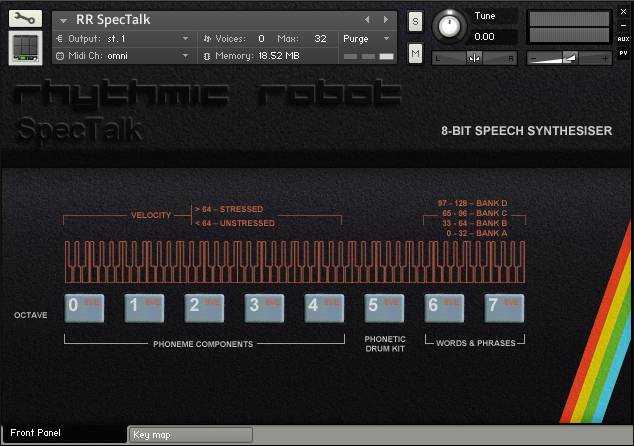Toggle the PV button

point(623,53)
